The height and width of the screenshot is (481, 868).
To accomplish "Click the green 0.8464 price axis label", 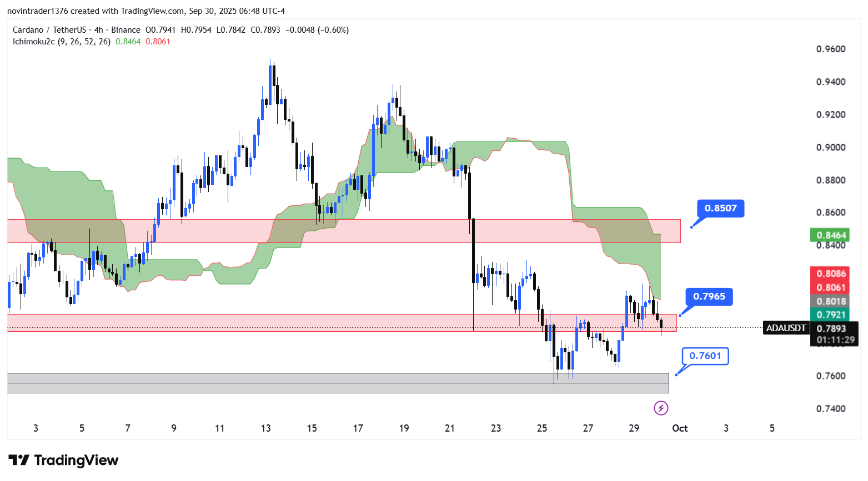I will (x=831, y=235).
